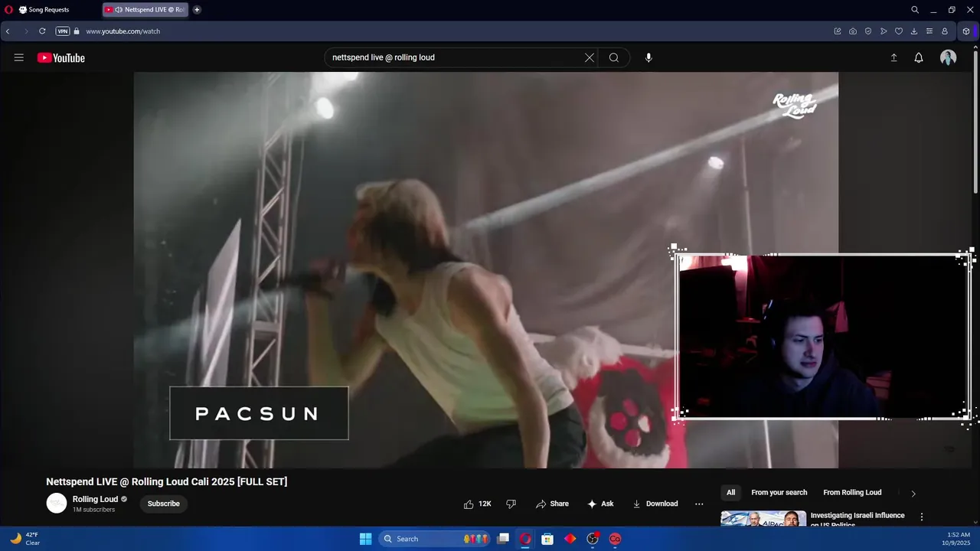Open the Opera main menu icon

click(8, 10)
